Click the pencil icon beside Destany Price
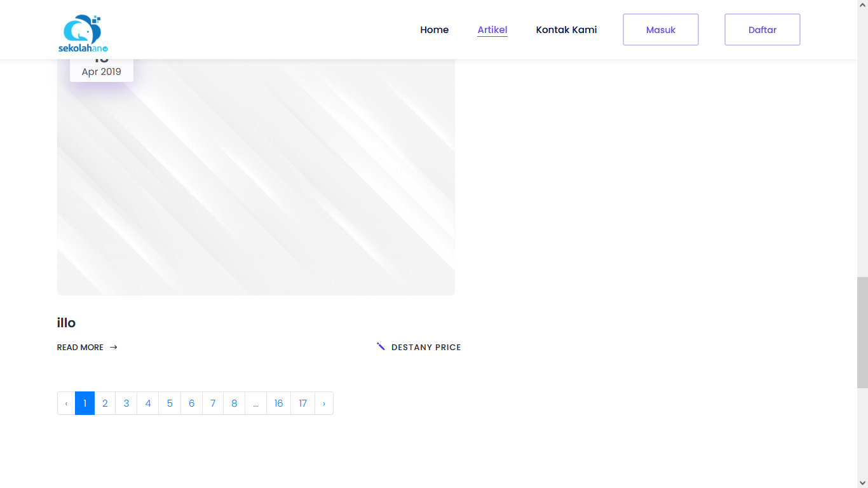The height and width of the screenshot is (488, 868). coord(381,346)
